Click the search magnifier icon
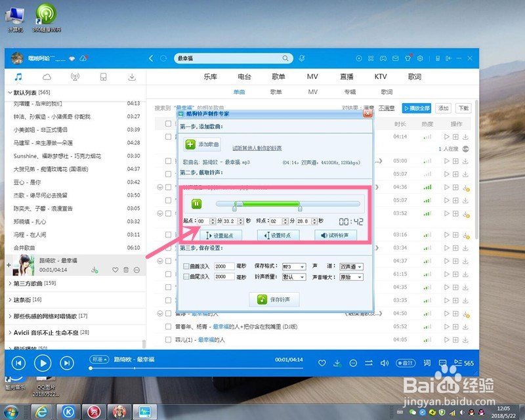Screen dimensions: 525x420 point(285,58)
